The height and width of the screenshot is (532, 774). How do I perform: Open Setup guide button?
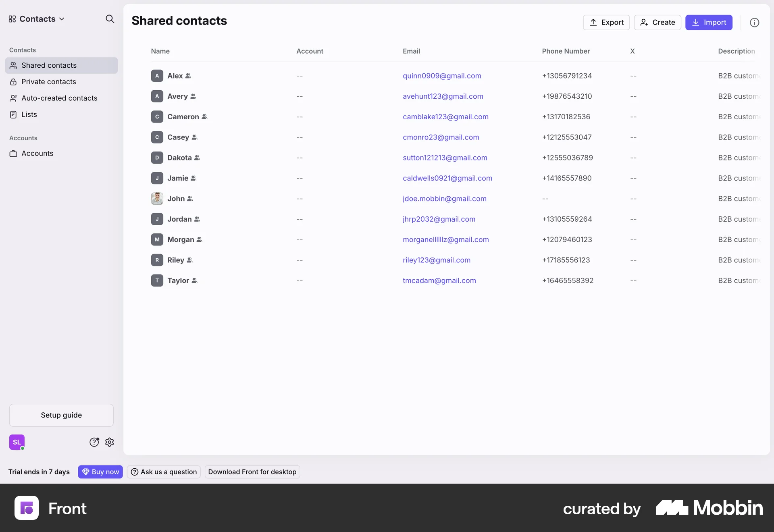(61, 415)
